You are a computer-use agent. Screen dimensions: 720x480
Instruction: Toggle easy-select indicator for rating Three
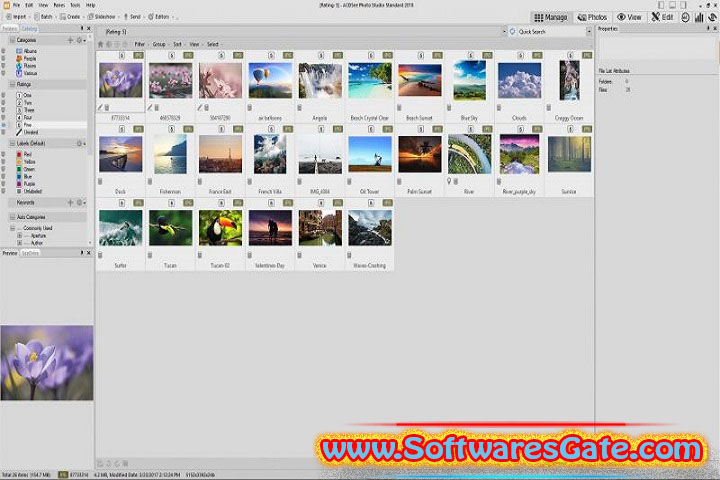click(x=4, y=110)
